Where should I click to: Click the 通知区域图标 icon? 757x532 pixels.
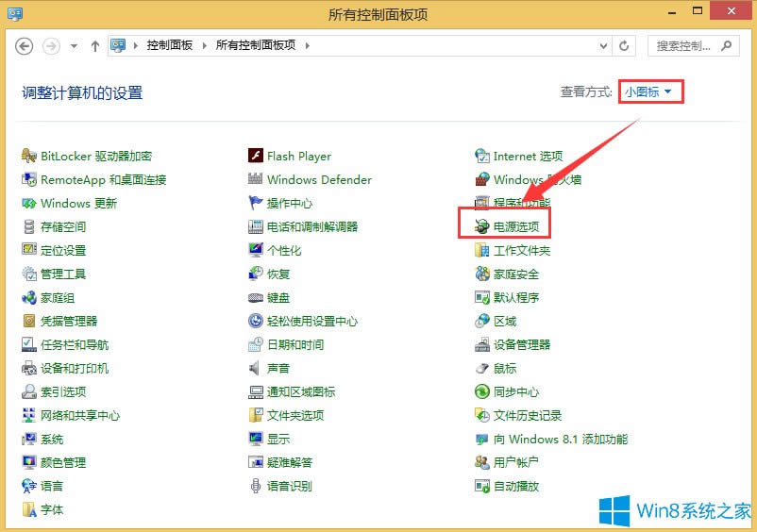[256, 391]
